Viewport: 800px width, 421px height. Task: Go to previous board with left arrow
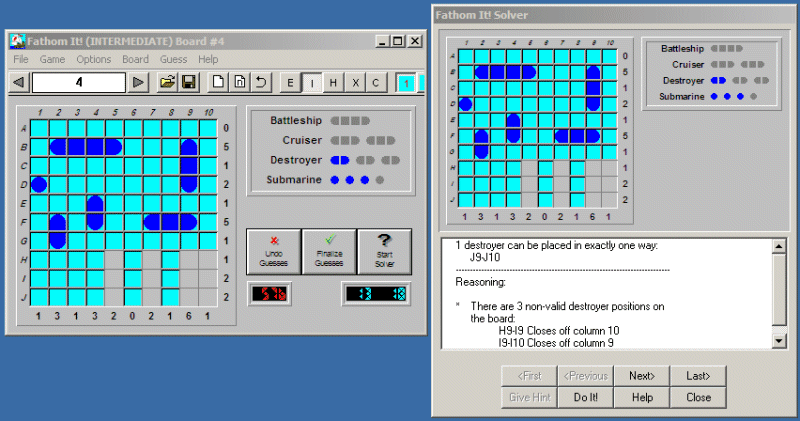(x=18, y=82)
